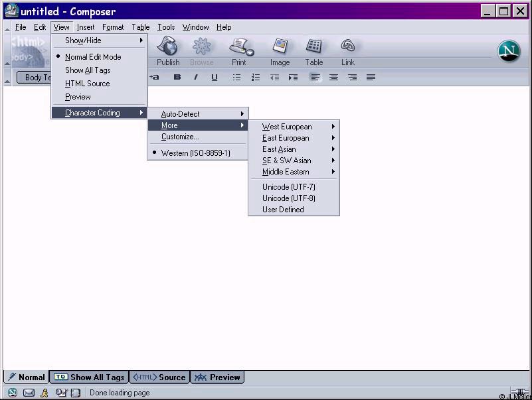Align text left
Screen dimensions: 532x400
[315, 78]
